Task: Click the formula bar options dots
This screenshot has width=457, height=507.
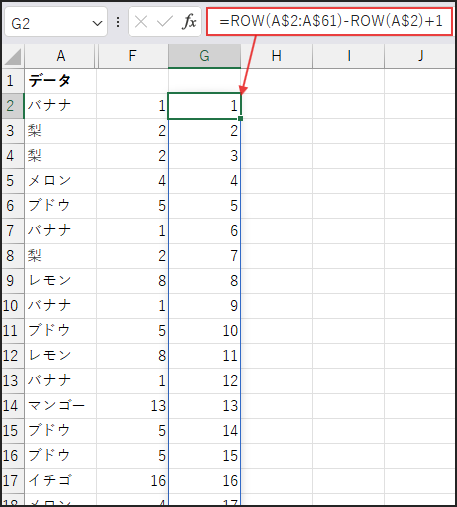Action: [118, 22]
